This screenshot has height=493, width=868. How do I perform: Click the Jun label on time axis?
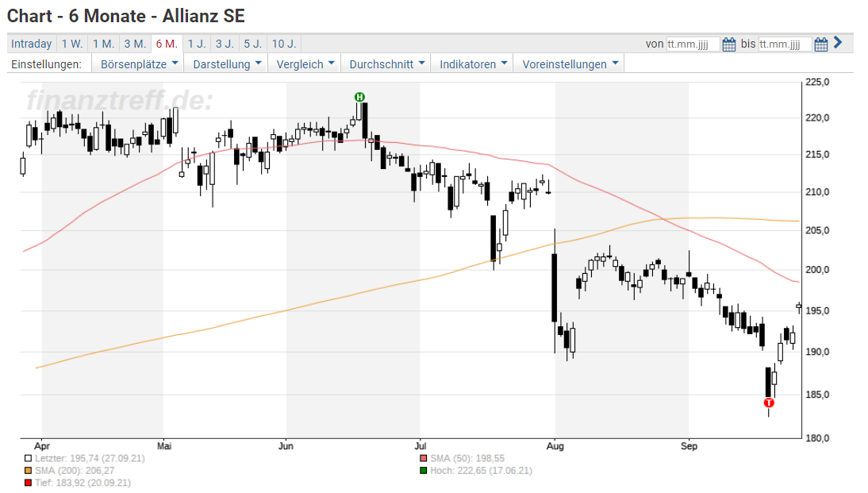click(286, 446)
